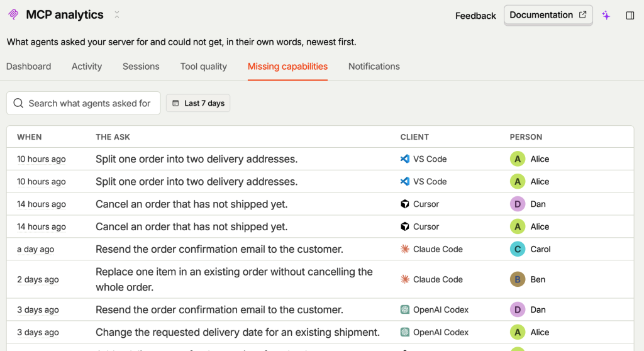This screenshot has width=644, height=351.
Task: Click OpenAI Codex label in Dan's row
Action: (441, 310)
